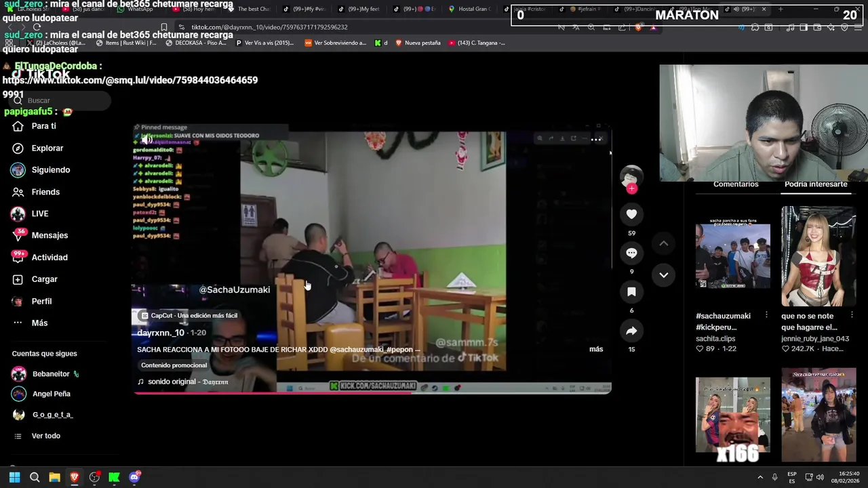This screenshot has width=868, height=488.
Task: Click the bookmark icon in the address bar
Action: tap(163, 27)
